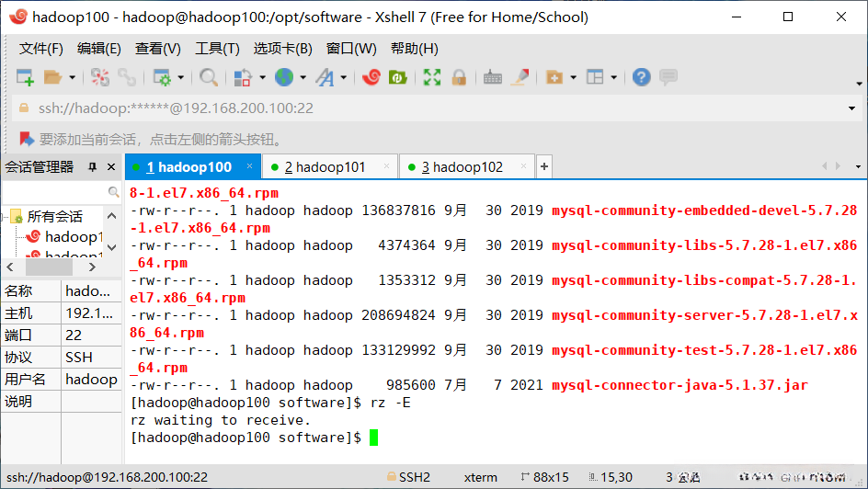Viewport: 868px width, 489px height.
Task: Click the new folder plus icon
Action: coord(554,77)
